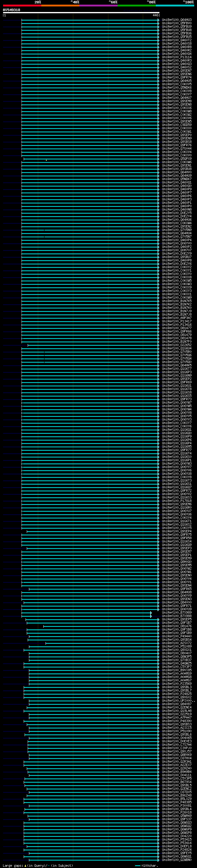Click the alignment bar for UniRef100_Q64HU3
The height and width of the screenshot is (868, 197).
(x=90, y=20)
